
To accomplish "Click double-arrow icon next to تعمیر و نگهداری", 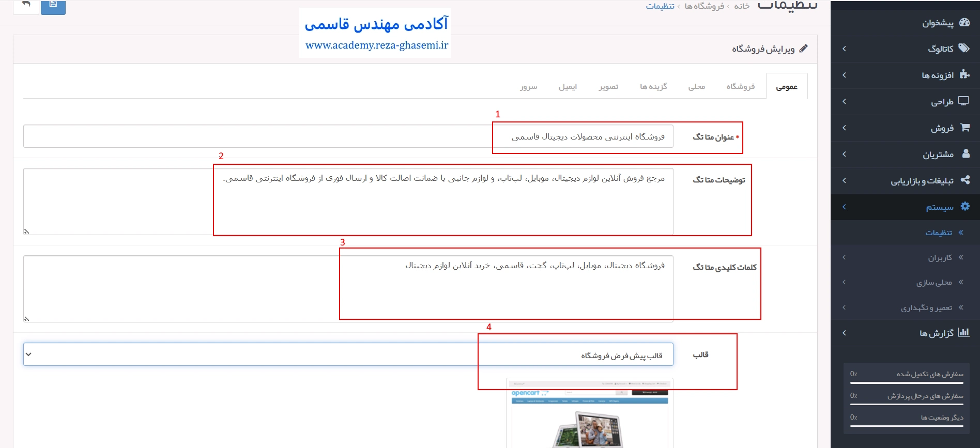I will click(x=961, y=307).
